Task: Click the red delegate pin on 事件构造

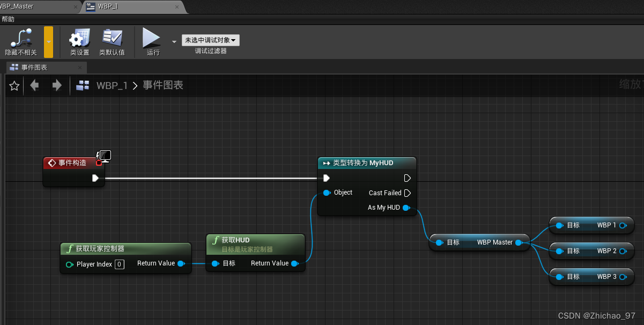Action: coord(99,162)
